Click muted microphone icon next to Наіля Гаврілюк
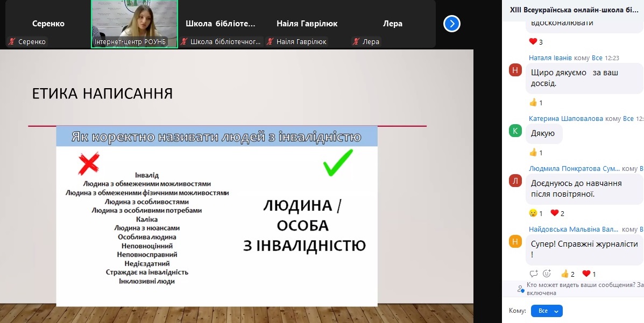This screenshot has height=323, width=644. pos(270,42)
